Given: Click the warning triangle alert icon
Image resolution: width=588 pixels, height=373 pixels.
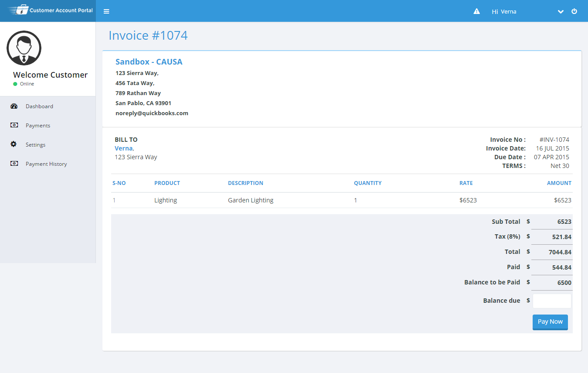Looking at the screenshot, I should (x=476, y=11).
